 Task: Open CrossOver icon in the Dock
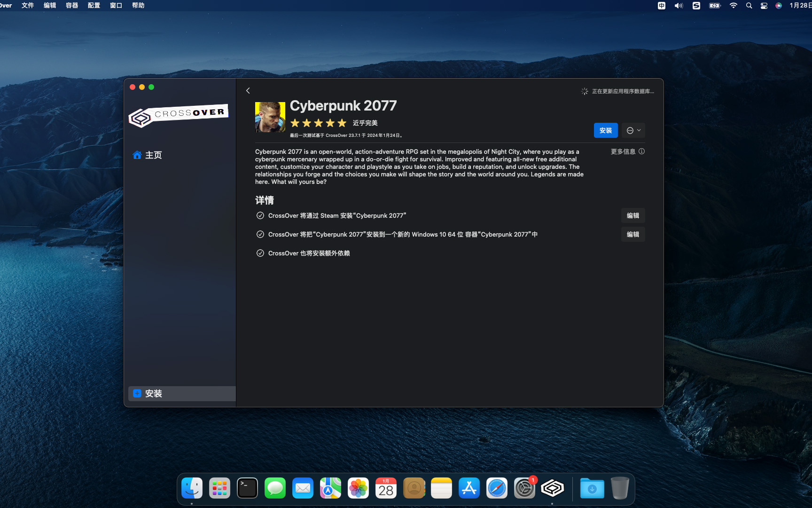(552, 488)
